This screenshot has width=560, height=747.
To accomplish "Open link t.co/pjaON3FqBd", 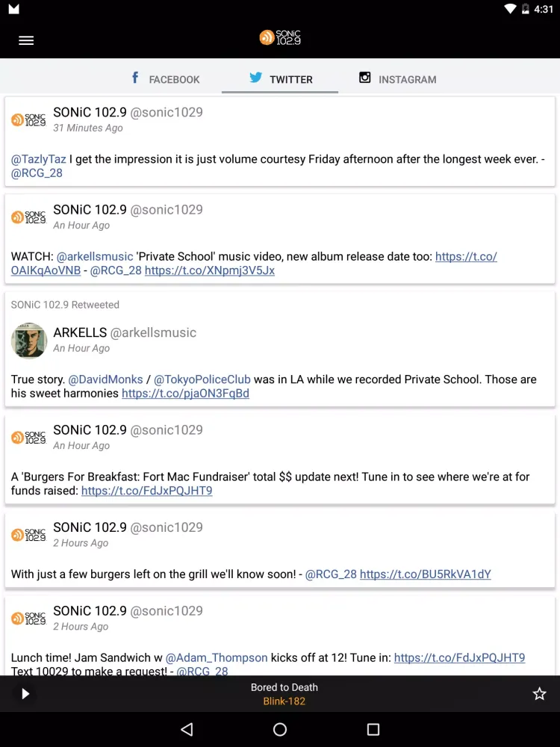I will click(185, 394).
